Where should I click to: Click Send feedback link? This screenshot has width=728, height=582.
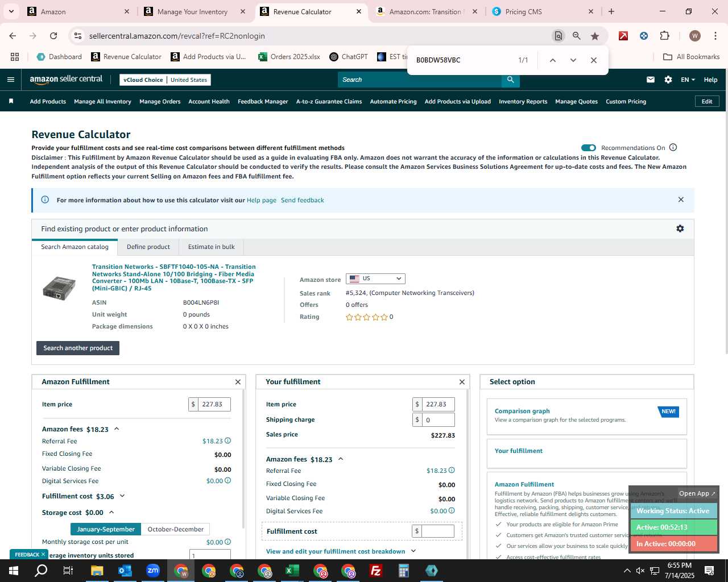tap(303, 200)
